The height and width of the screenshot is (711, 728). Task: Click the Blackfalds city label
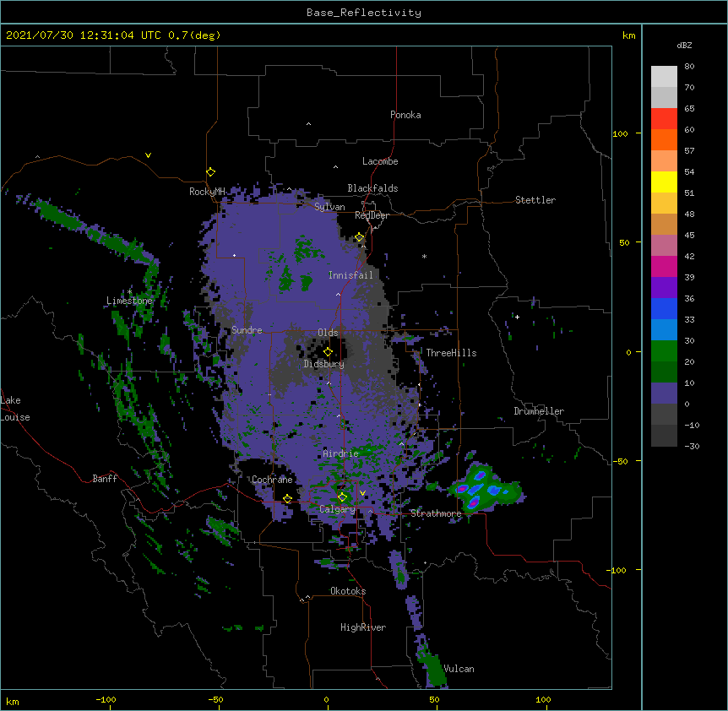pos(372,188)
